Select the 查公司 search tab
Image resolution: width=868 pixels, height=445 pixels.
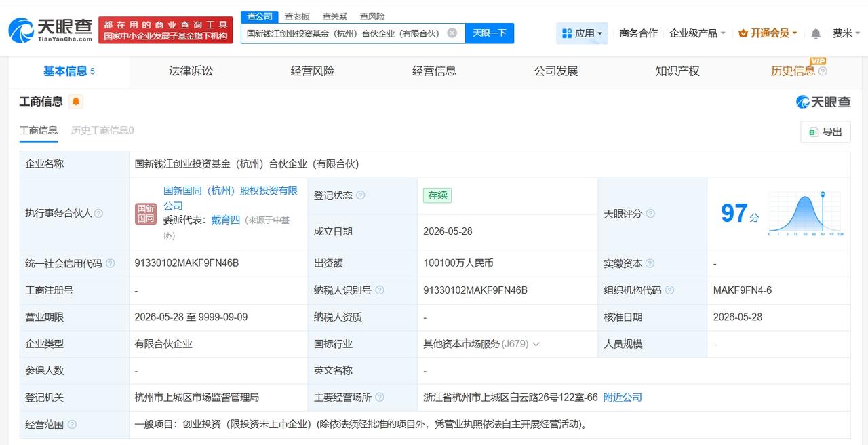pos(260,16)
